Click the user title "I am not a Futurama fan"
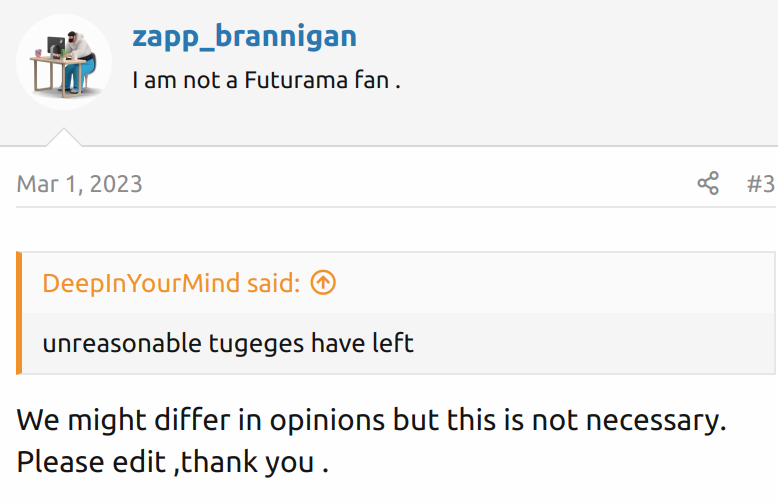The height and width of the screenshot is (502, 778). pyautogui.click(x=266, y=80)
